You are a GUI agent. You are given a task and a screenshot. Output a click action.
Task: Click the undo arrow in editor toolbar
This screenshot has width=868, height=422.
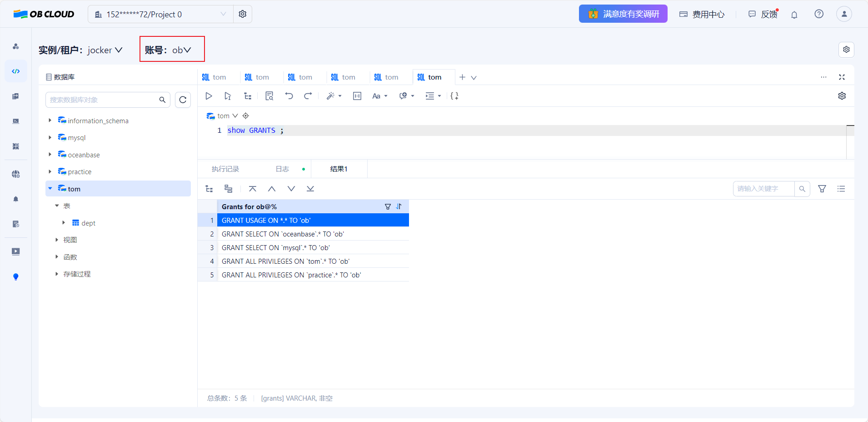(x=289, y=96)
